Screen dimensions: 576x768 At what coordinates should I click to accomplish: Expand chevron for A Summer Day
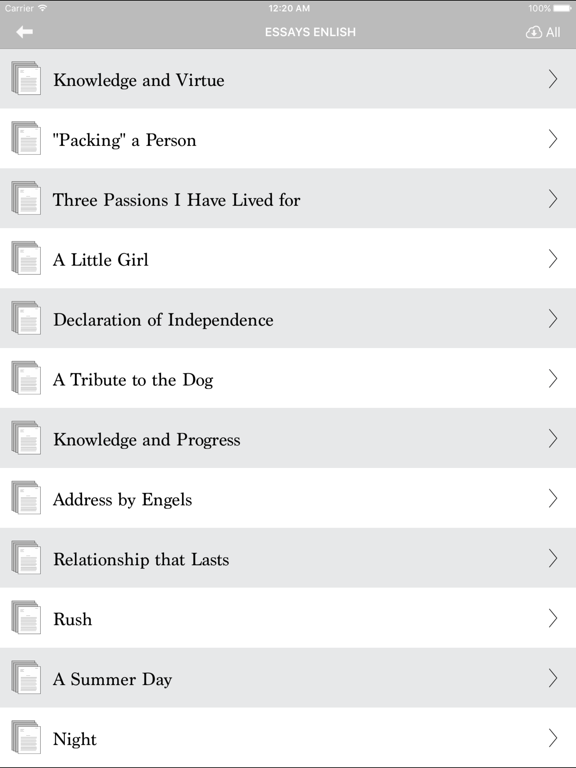pos(553,678)
